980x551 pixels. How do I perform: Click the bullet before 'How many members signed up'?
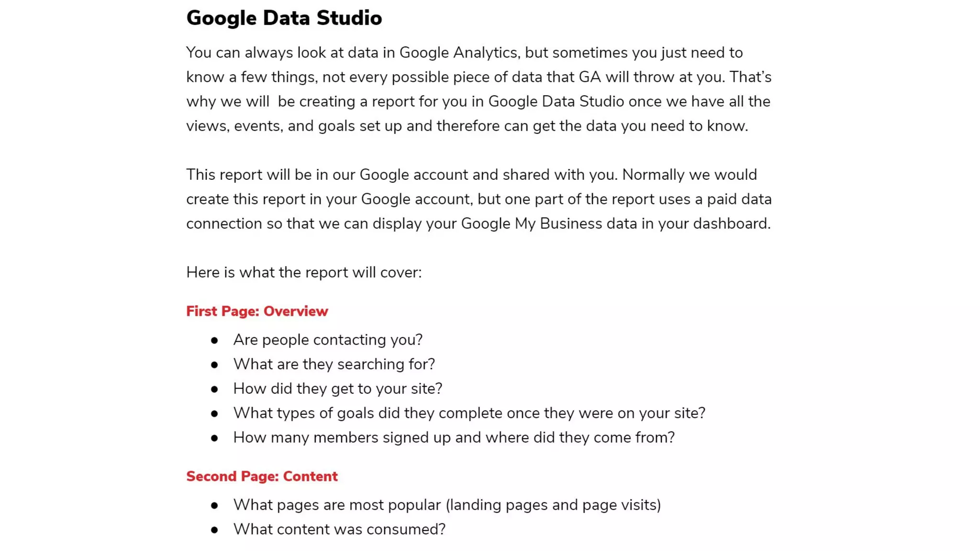click(214, 438)
